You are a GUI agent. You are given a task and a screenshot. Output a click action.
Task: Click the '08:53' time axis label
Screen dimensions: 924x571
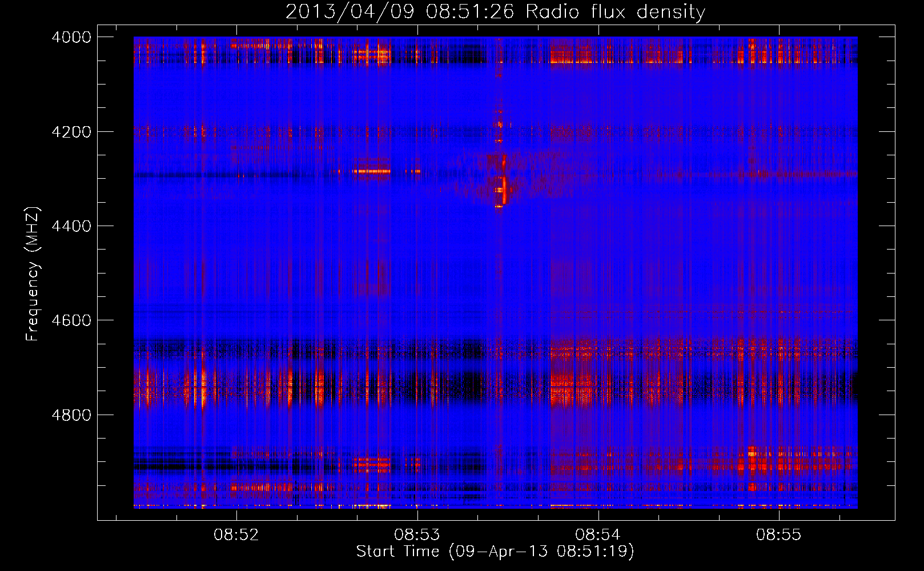click(417, 535)
